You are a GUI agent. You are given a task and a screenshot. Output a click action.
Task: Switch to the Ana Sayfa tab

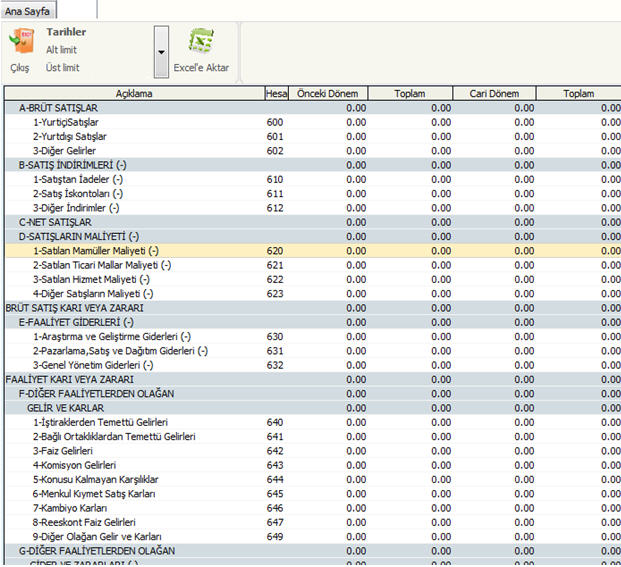pyautogui.click(x=33, y=10)
